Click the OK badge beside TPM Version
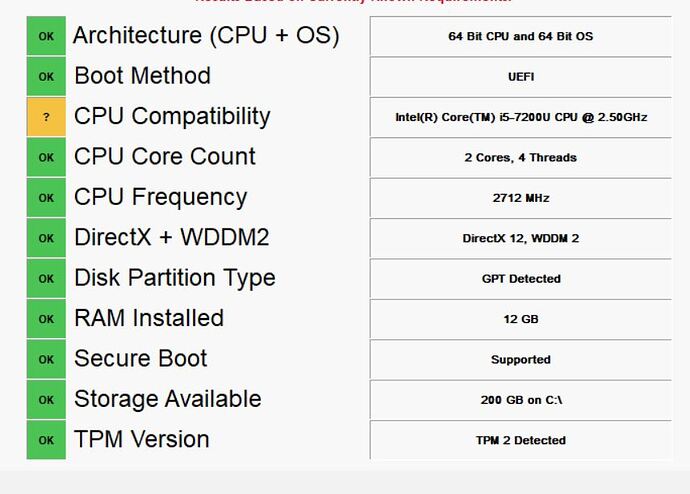The image size is (690, 494). point(46,440)
